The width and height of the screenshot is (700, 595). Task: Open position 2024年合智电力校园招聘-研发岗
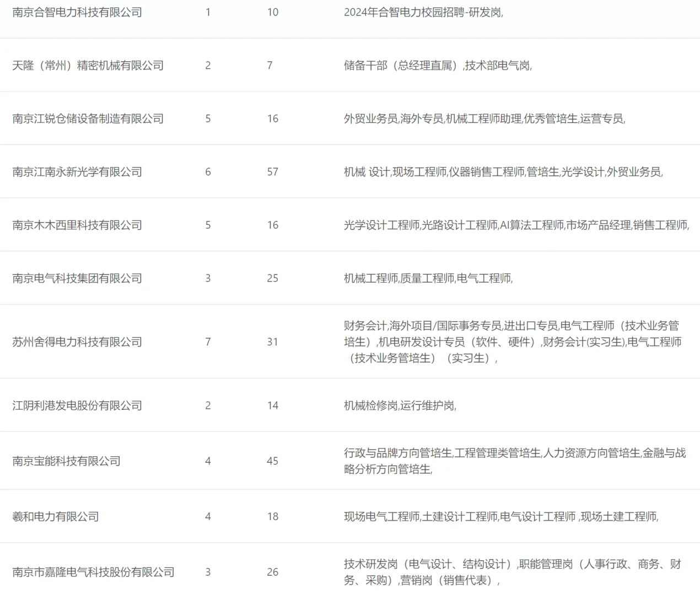pyautogui.click(x=423, y=12)
